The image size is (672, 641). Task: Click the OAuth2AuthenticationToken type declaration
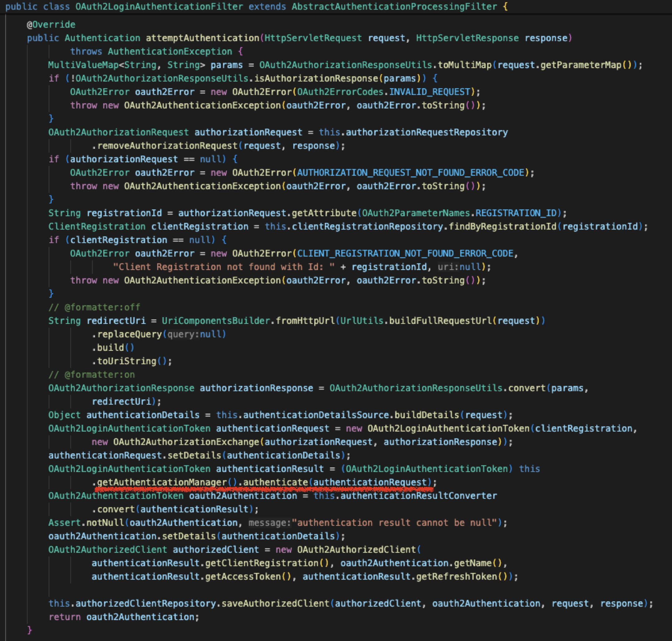point(116,496)
